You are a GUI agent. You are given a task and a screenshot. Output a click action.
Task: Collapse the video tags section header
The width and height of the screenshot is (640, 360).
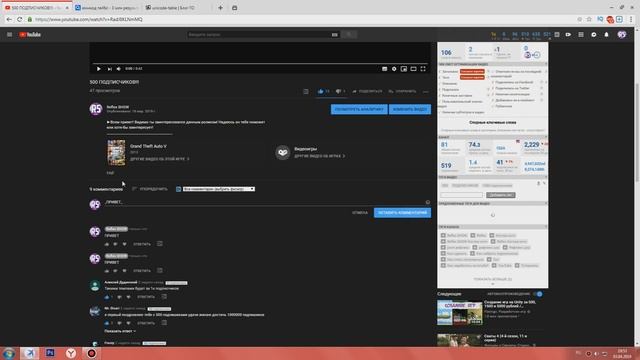[x=493, y=178]
